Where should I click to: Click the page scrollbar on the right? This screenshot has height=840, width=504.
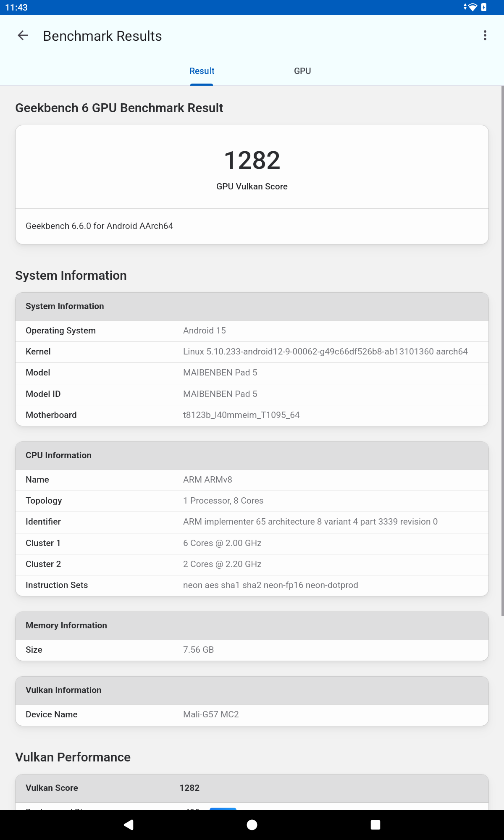point(502,351)
